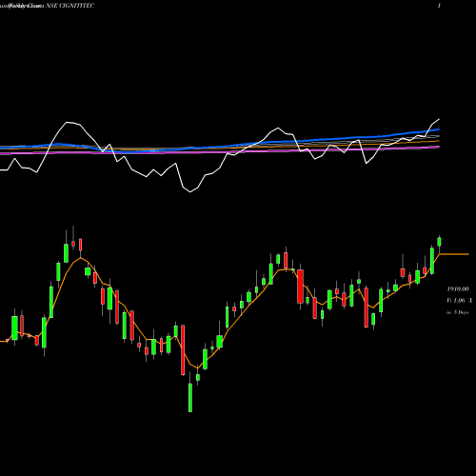Image resolution: width=476 pixels, height=476 pixels.
Task: Click the white oscillator line's deepest trough
Action: (x=190, y=192)
